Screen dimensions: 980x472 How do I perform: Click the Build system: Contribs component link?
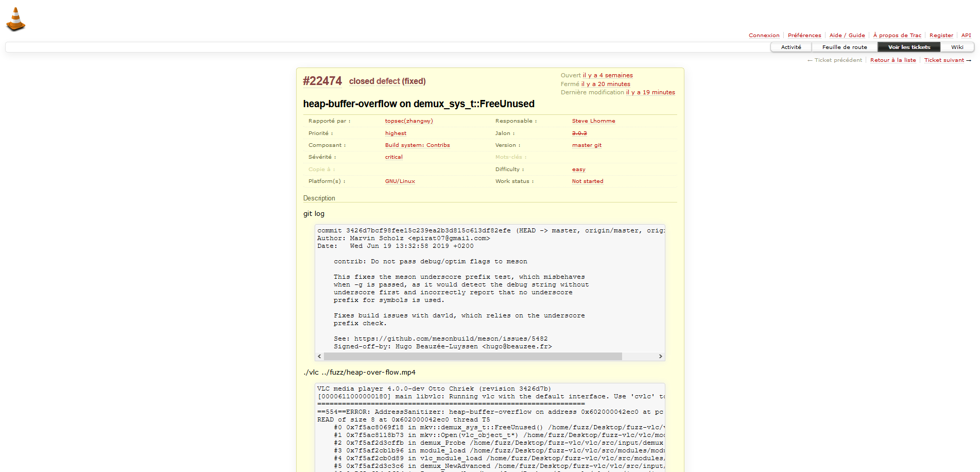(x=417, y=145)
